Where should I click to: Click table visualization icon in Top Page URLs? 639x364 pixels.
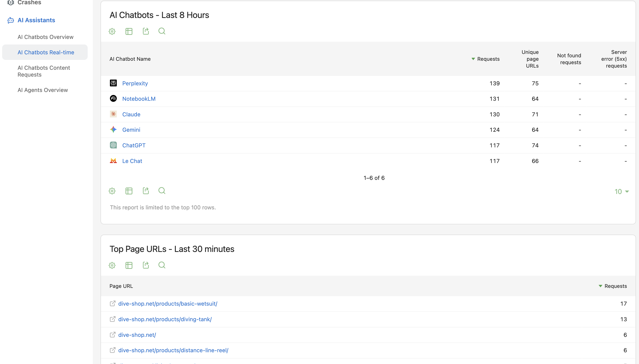click(129, 265)
